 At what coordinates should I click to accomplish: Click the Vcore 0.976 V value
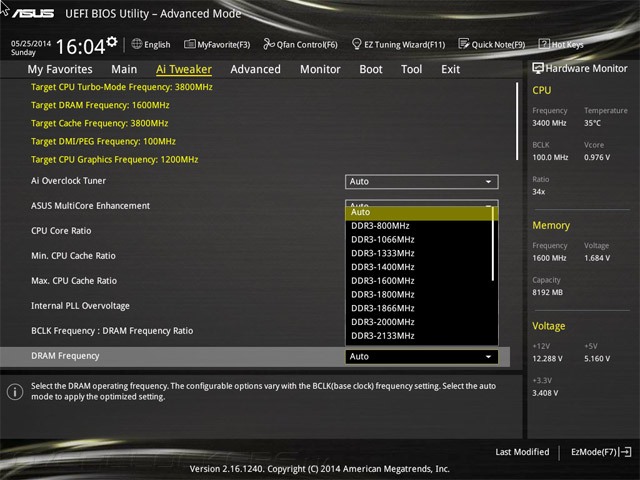[x=597, y=157]
